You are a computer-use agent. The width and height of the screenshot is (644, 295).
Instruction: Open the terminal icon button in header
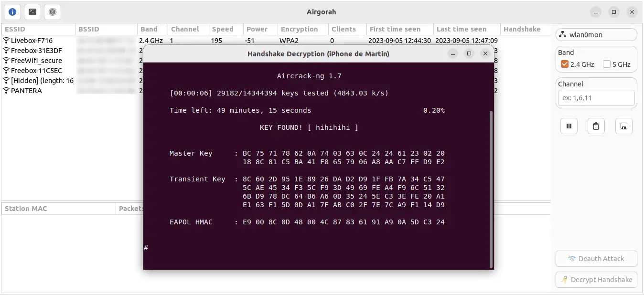tap(32, 12)
